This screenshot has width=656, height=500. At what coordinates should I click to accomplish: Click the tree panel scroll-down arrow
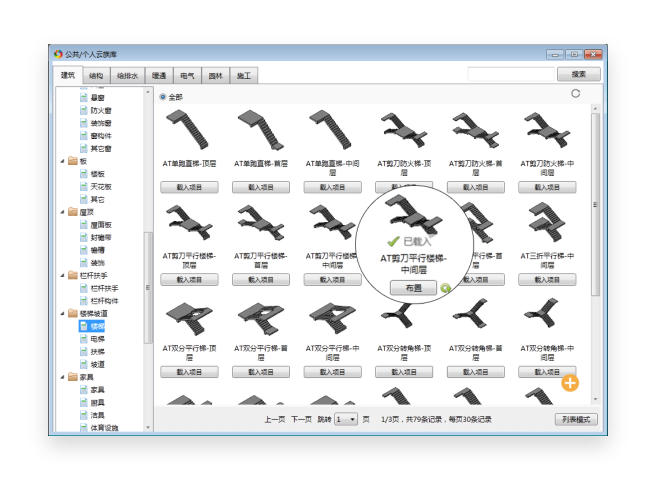[x=148, y=427]
